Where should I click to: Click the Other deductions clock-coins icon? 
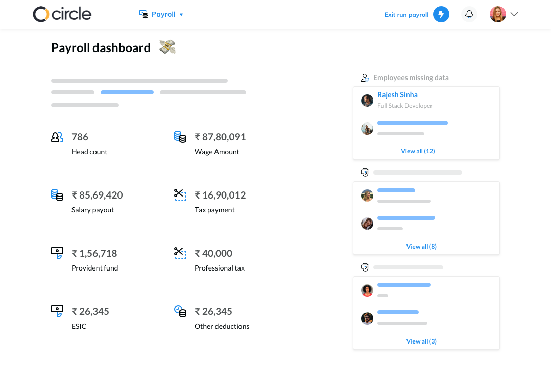click(x=180, y=311)
